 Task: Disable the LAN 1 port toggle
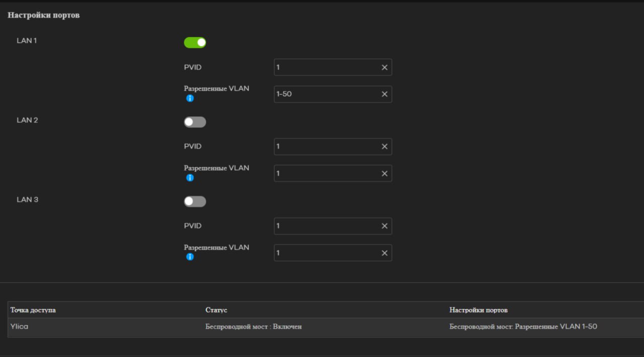(195, 42)
